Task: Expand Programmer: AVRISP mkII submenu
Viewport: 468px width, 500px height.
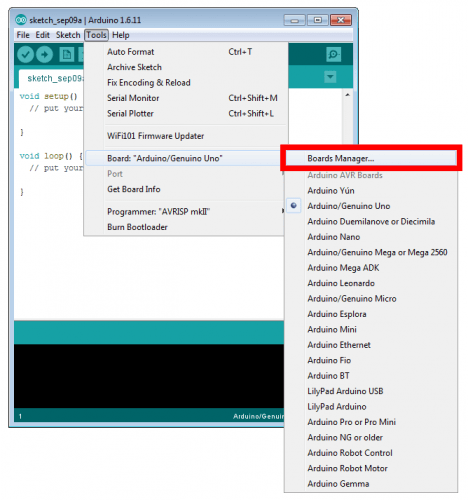Action: 185,212
